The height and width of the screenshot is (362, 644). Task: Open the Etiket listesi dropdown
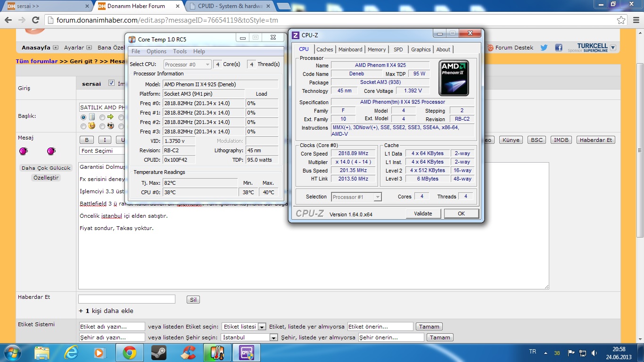244,327
